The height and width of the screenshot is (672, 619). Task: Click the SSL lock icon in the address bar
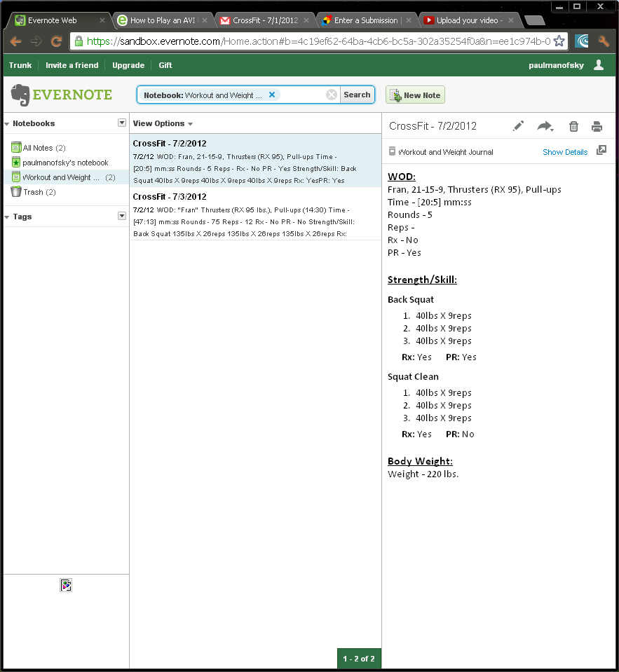[x=79, y=41]
